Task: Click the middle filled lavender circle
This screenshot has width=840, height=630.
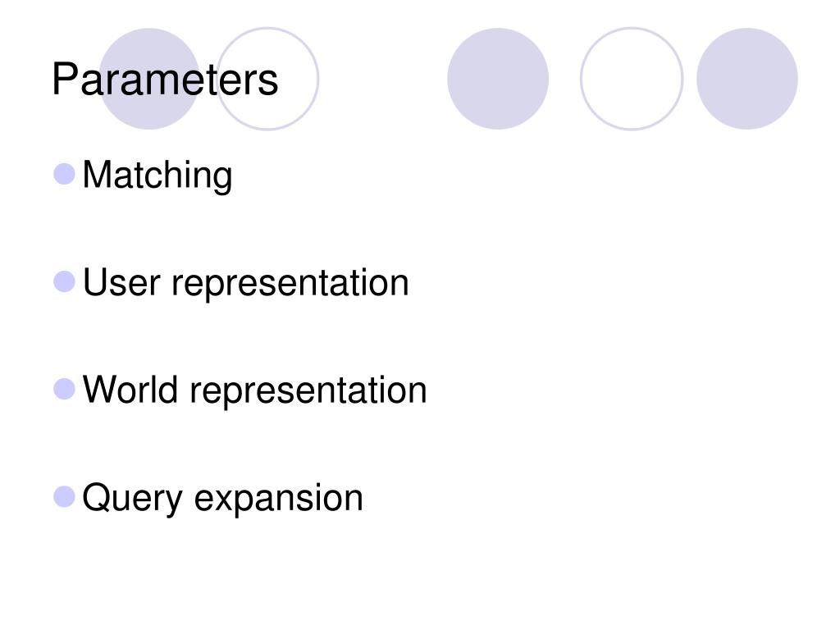Action: tap(498, 79)
